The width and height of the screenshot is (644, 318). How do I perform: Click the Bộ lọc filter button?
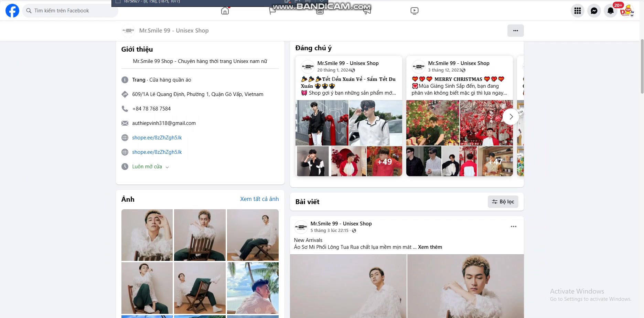pyautogui.click(x=503, y=202)
